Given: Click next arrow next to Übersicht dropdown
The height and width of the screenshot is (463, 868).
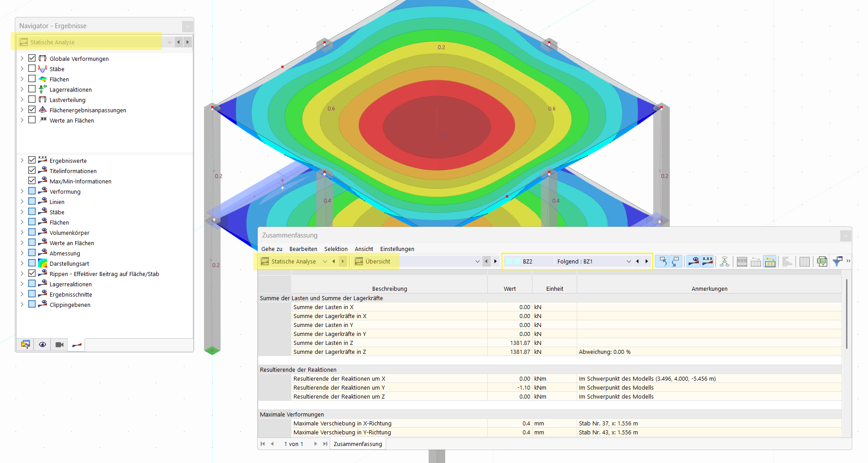Looking at the screenshot, I should 495,261.
